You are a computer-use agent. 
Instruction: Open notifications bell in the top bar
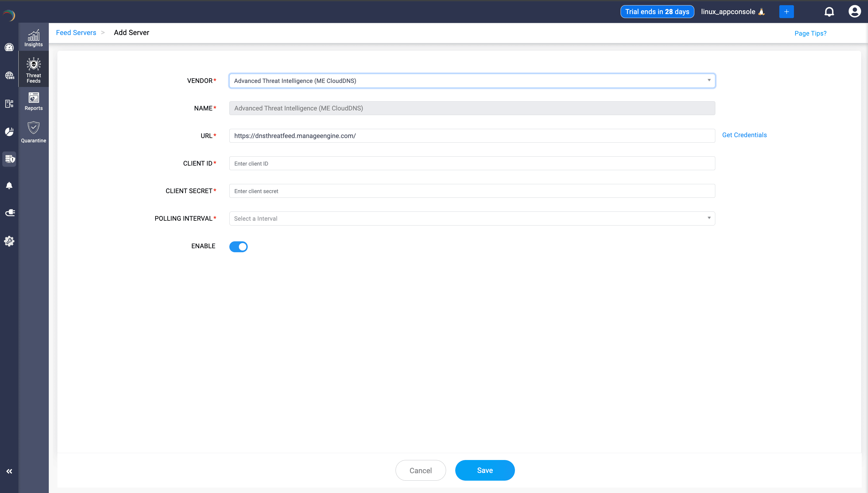[x=829, y=11]
